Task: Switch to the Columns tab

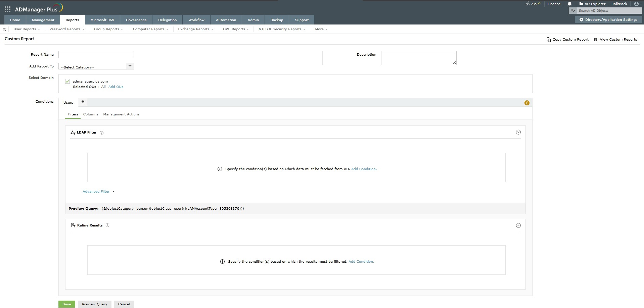Action: (x=90, y=114)
